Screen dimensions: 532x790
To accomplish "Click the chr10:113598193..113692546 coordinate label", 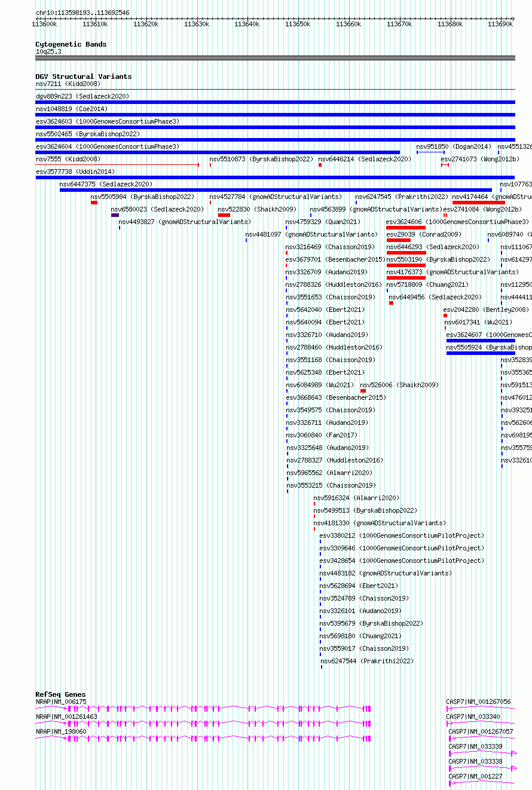I will click(82, 13).
